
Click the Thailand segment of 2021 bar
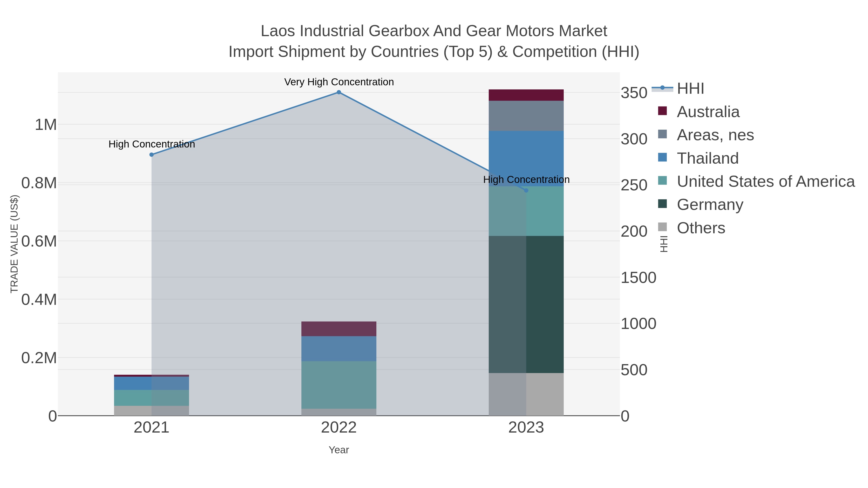point(152,383)
